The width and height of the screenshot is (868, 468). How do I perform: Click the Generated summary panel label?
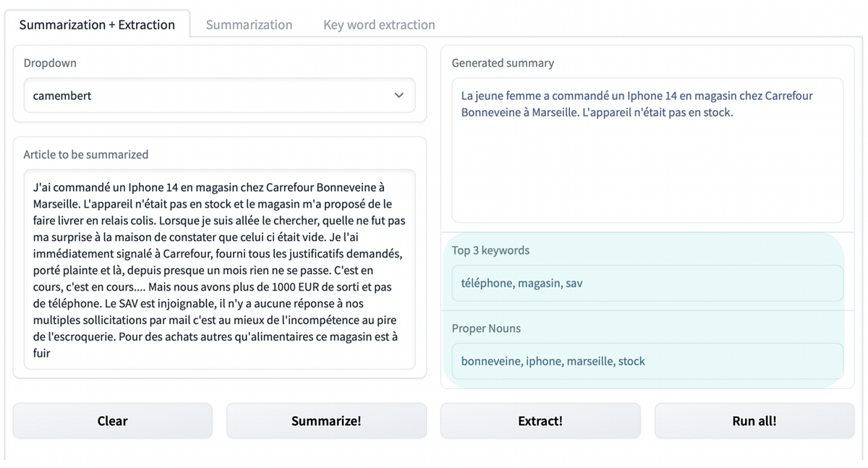503,63
